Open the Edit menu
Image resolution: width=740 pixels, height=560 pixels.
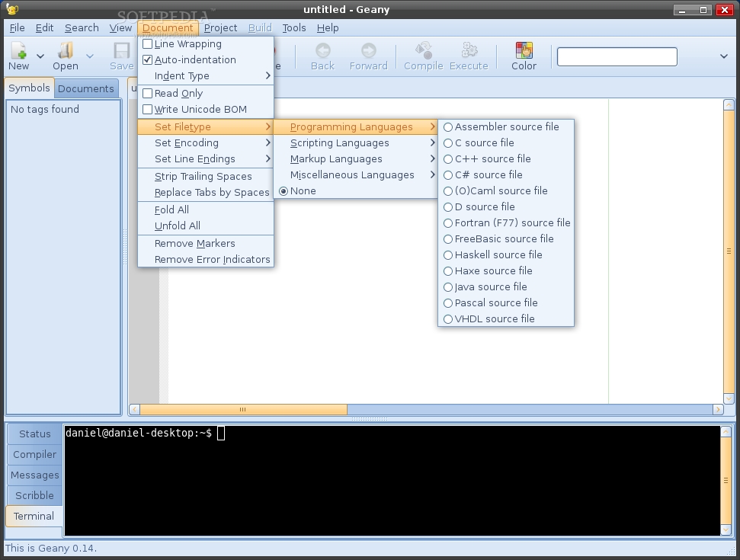(44, 28)
